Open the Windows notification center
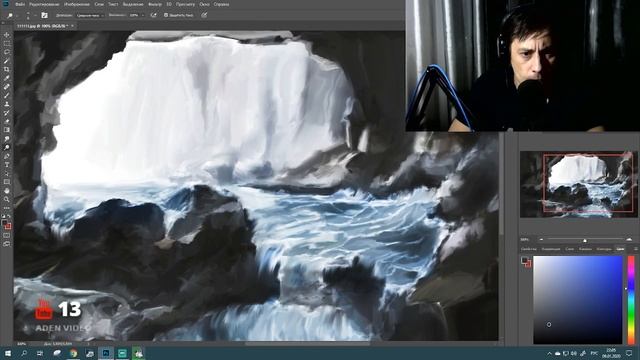This screenshot has width=640, height=360. [x=629, y=353]
